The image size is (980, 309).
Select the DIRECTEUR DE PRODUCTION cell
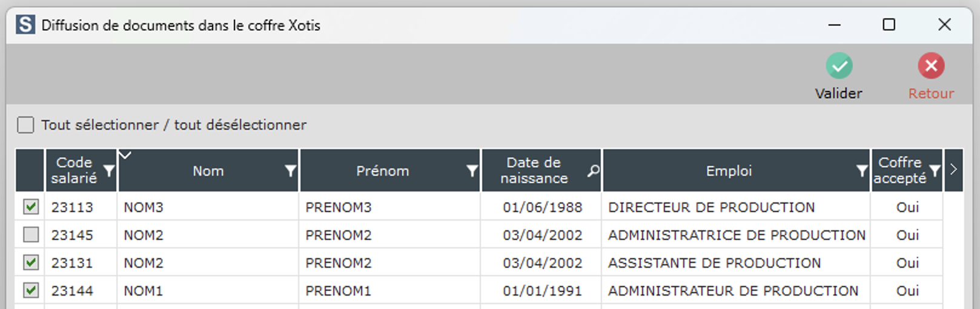point(711,207)
